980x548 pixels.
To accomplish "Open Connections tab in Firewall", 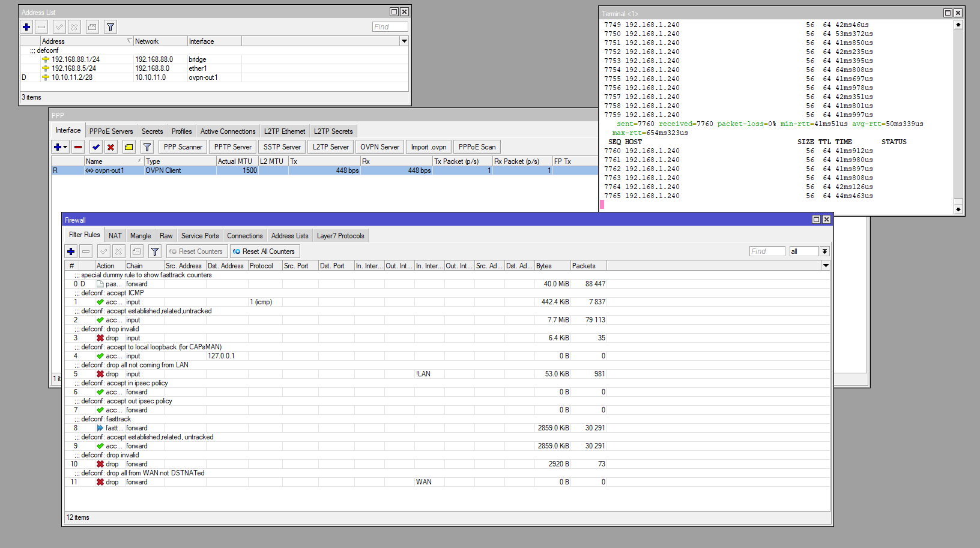I will (x=245, y=236).
